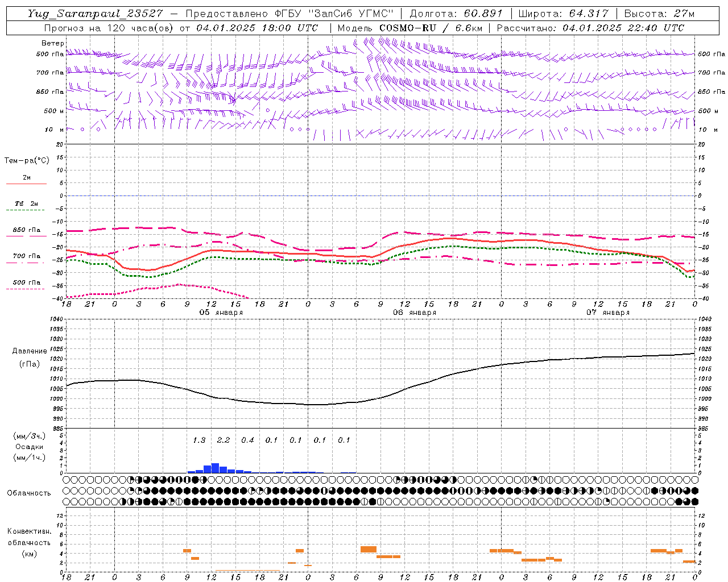Click the tallest blue precipitation bar
728x582 pixels.
[215, 468]
